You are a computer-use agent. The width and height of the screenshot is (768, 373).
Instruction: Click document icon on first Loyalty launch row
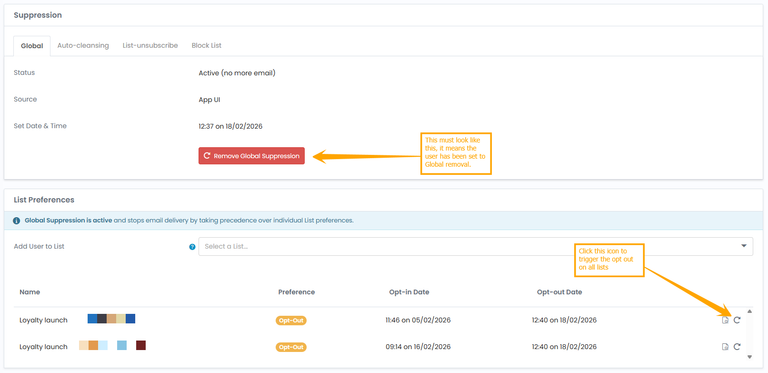(725, 320)
